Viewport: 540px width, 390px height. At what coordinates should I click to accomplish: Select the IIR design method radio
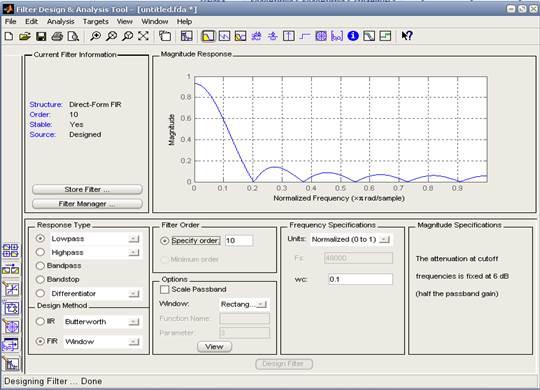[40, 321]
